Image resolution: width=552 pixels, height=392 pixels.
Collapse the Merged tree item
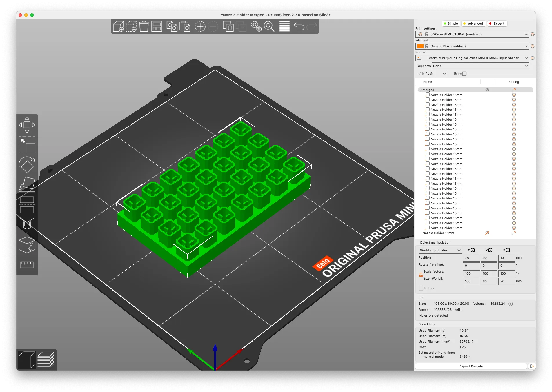click(x=421, y=90)
